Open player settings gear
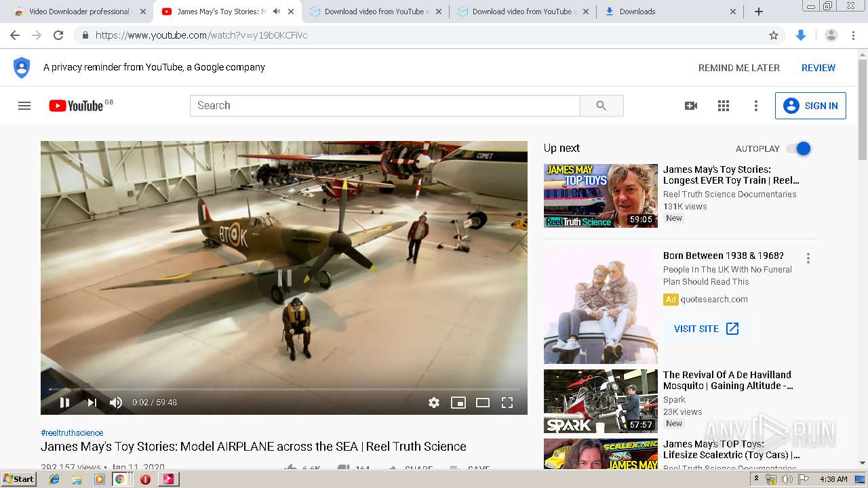This screenshot has width=868, height=488. coord(434,403)
